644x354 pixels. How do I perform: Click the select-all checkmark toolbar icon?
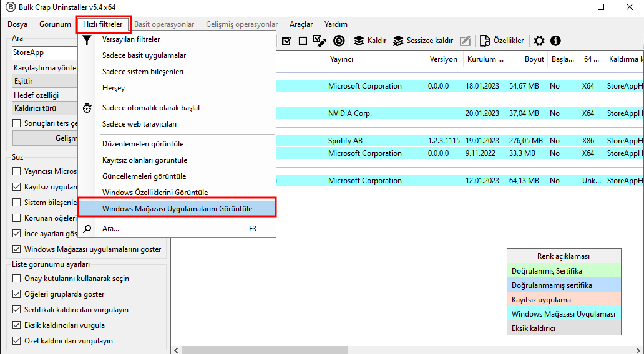pos(286,41)
